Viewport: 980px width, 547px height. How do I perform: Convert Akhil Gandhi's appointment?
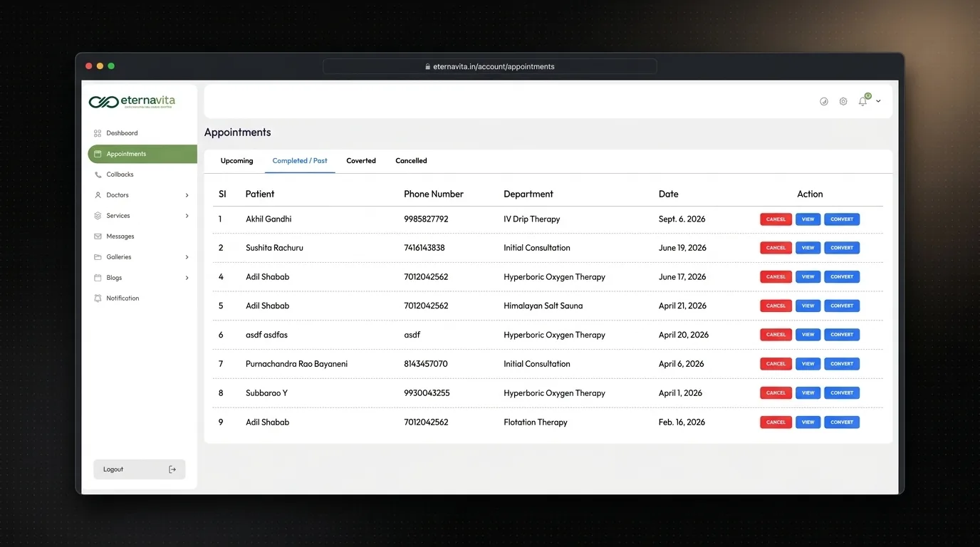tap(842, 219)
